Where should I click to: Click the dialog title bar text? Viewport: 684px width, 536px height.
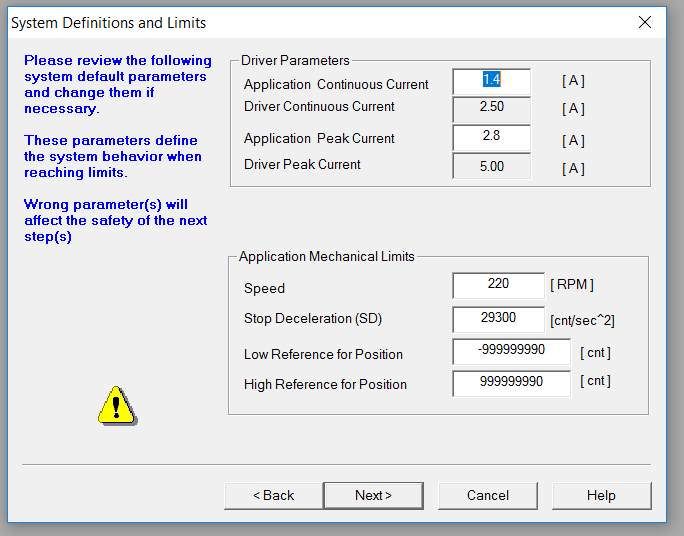(x=109, y=23)
